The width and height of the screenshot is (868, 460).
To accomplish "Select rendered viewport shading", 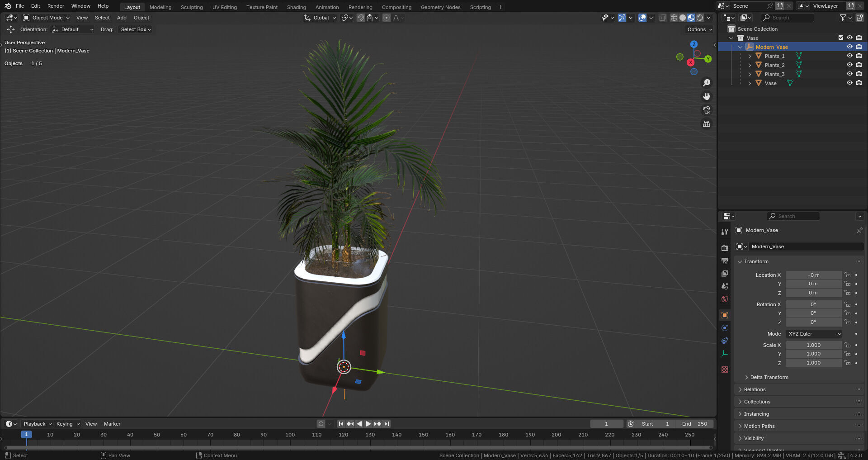I will [700, 18].
